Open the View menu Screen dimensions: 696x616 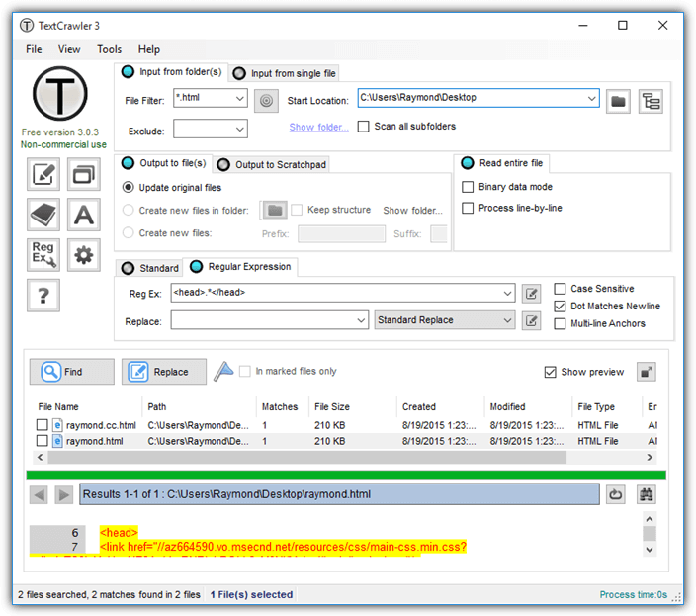pyautogui.click(x=69, y=49)
